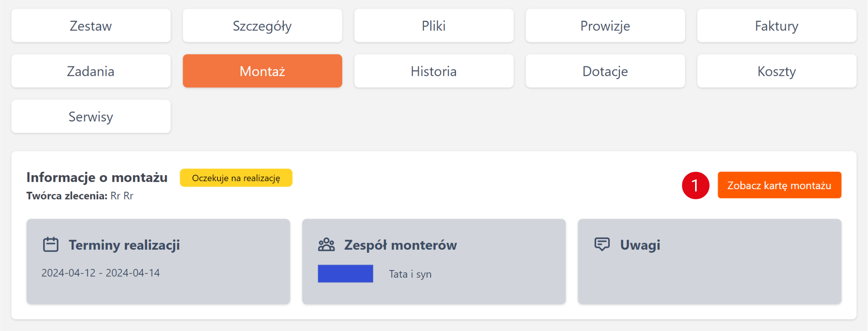Click the Tata i syn team name
The width and height of the screenshot is (868, 331).
[410, 274]
